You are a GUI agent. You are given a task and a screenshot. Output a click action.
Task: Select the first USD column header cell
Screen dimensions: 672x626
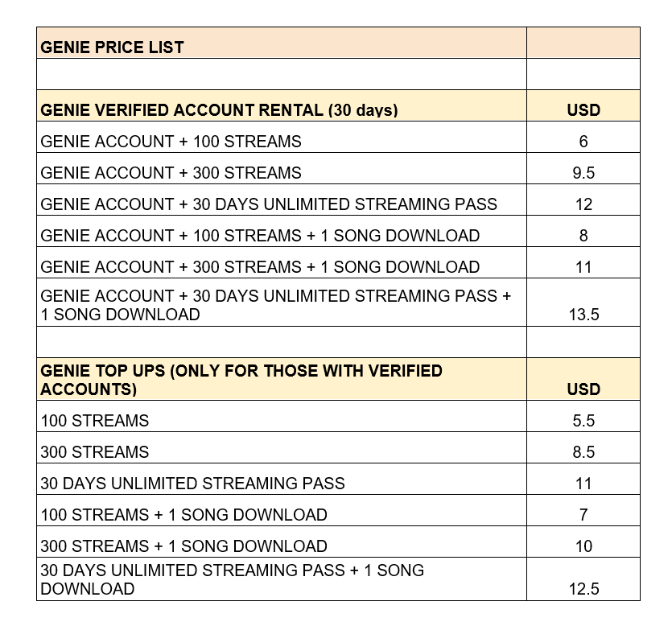[583, 110]
